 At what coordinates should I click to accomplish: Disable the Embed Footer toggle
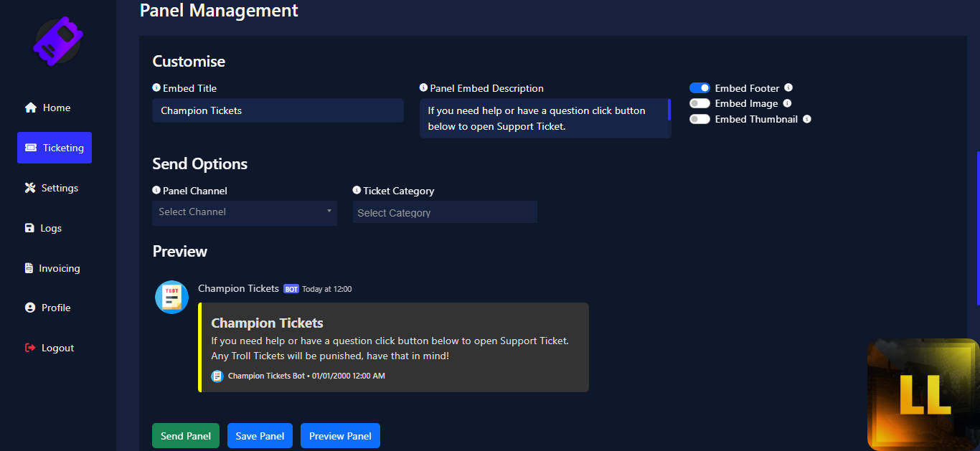tap(699, 88)
